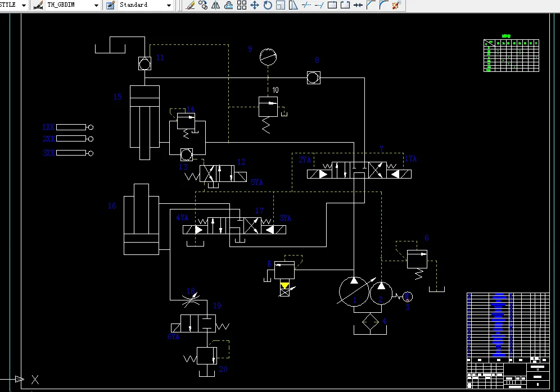The width and height of the screenshot is (560, 392).
Task: Click the component number '6' label
Action: coord(426,238)
